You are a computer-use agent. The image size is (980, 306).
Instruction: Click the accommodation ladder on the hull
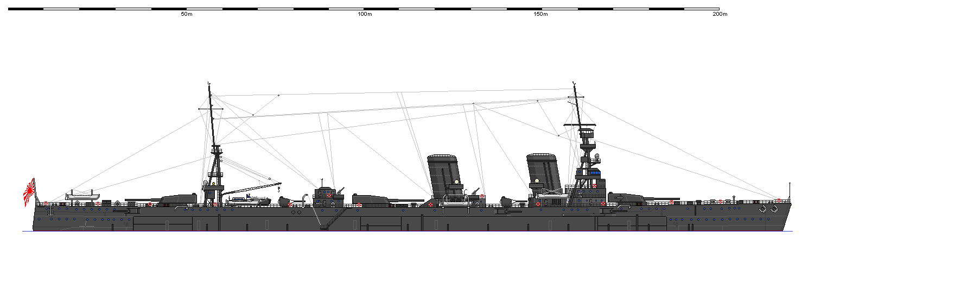pyautogui.click(x=333, y=217)
